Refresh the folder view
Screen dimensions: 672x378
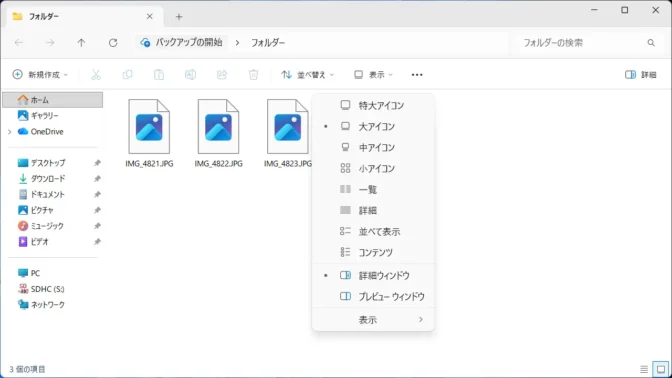[113, 42]
